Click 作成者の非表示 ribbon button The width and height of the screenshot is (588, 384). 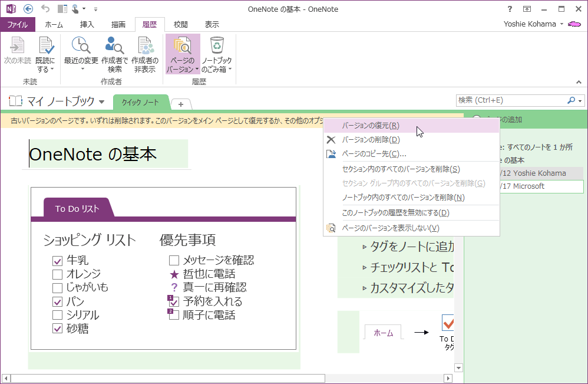[145, 55]
